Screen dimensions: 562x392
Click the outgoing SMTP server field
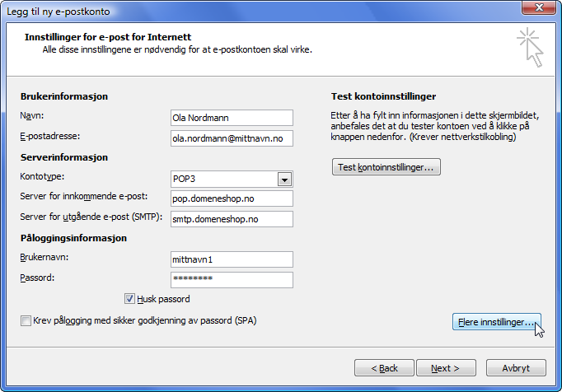232,219
